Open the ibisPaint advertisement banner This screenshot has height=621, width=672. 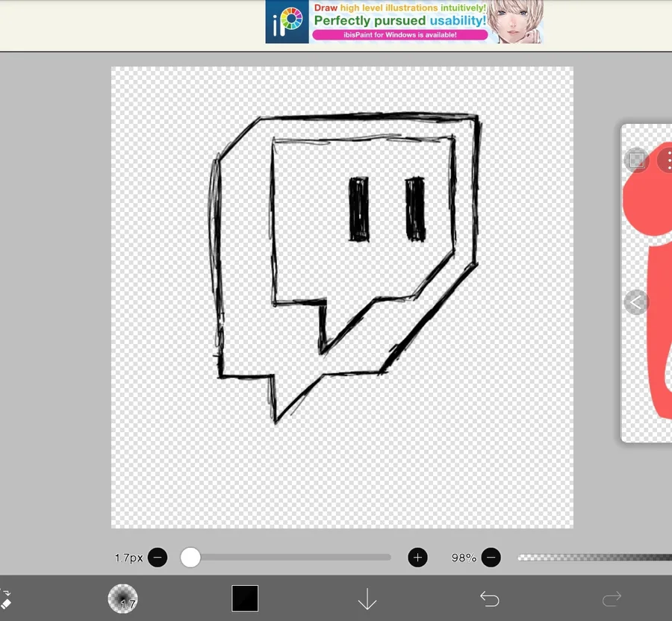(x=404, y=22)
